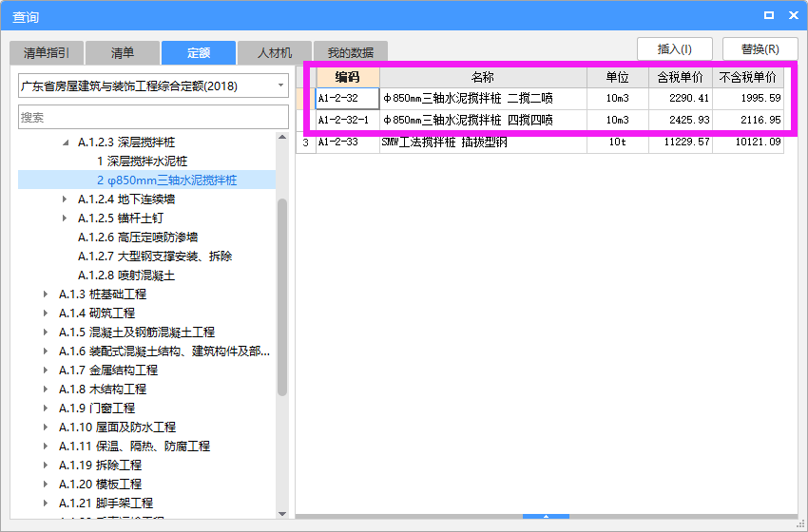This screenshot has width=808, height=532.
Task: Expand the A.1.8 木结构工程 node
Action: pos(46,389)
